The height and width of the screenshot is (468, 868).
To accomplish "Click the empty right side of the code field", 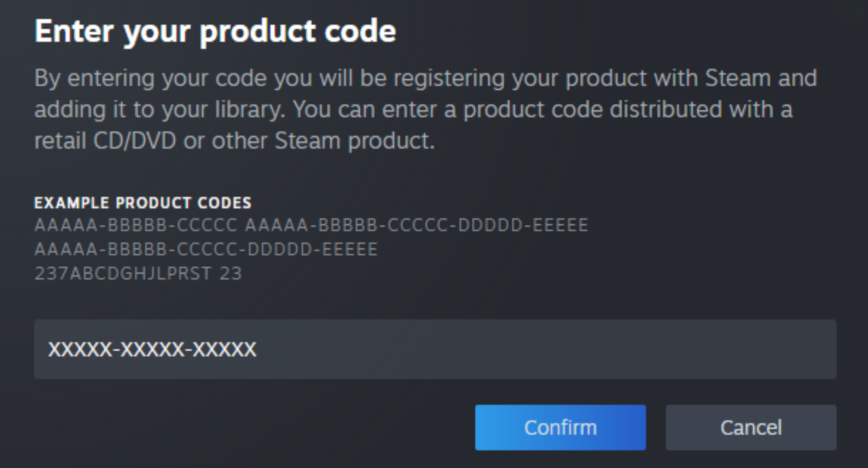I will pos(546,349).
